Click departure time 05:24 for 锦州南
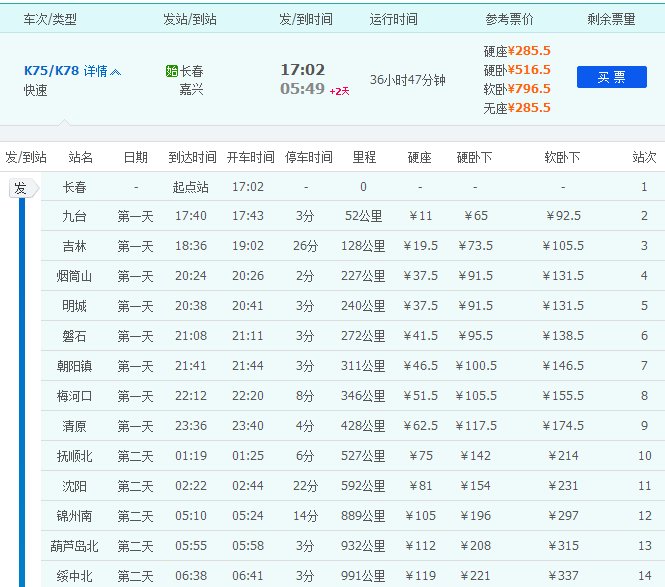 [x=248, y=516]
